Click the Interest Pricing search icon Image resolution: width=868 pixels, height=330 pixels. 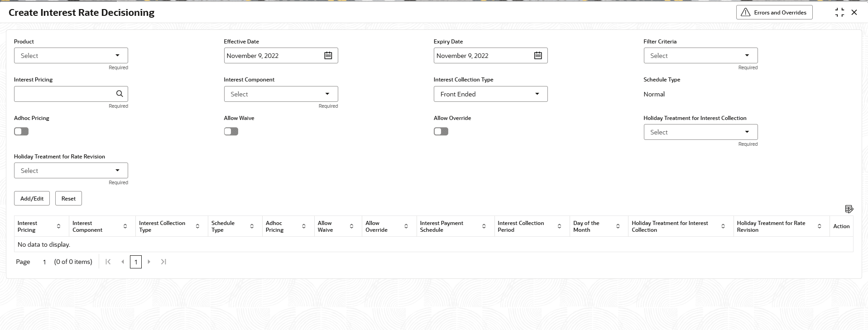pos(120,94)
